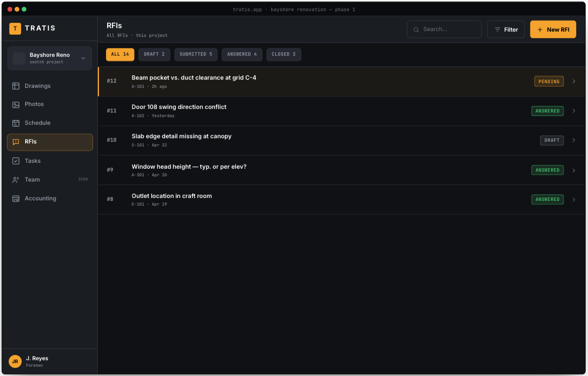Select the ANSWERED 4 filter tab
Screen dimensions: 588x376
(x=242, y=54)
